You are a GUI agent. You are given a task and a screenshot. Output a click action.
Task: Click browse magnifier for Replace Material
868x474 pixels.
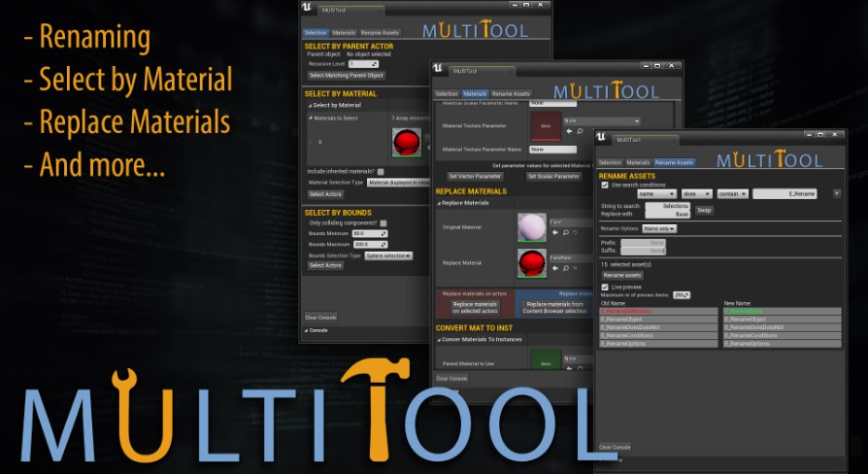coord(566,268)
